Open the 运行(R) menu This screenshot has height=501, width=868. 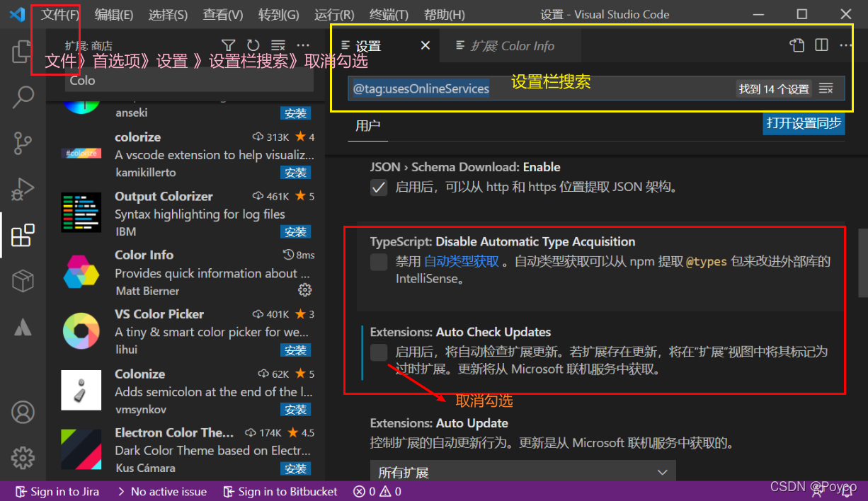(334, 15)
